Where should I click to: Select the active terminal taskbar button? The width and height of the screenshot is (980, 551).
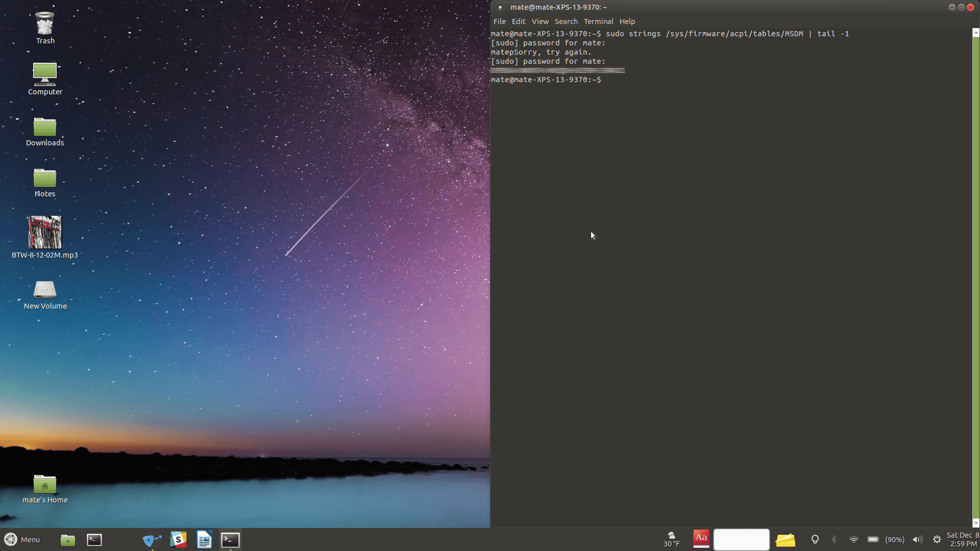[230, 540]
